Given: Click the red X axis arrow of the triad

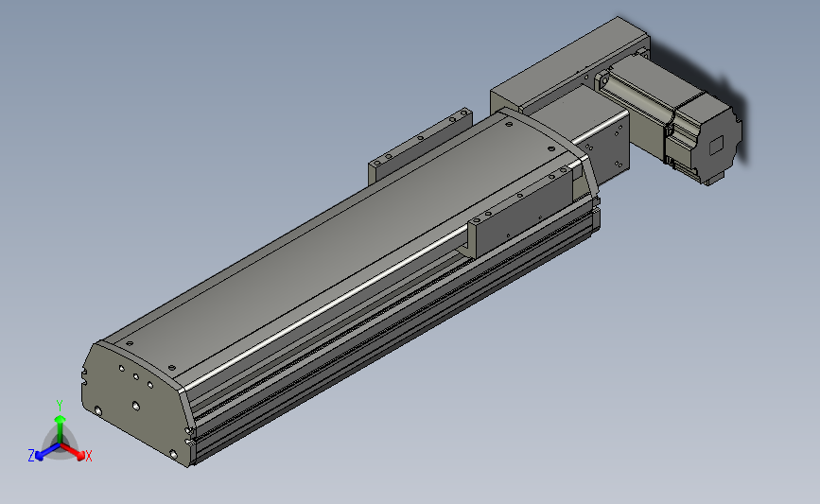Looking at the screenshot, I should [x=72, y=451].
